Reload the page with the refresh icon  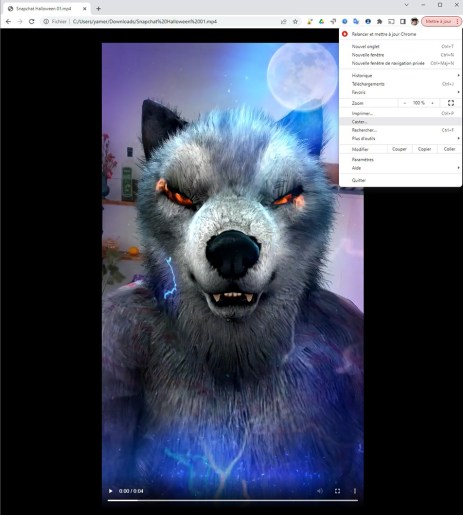32,22
